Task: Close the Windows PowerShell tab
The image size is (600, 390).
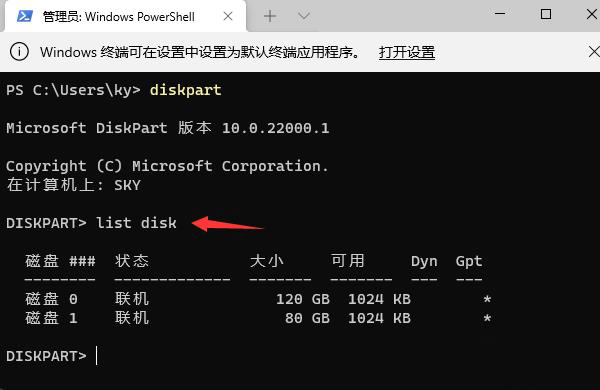Action: coord(228,16)
